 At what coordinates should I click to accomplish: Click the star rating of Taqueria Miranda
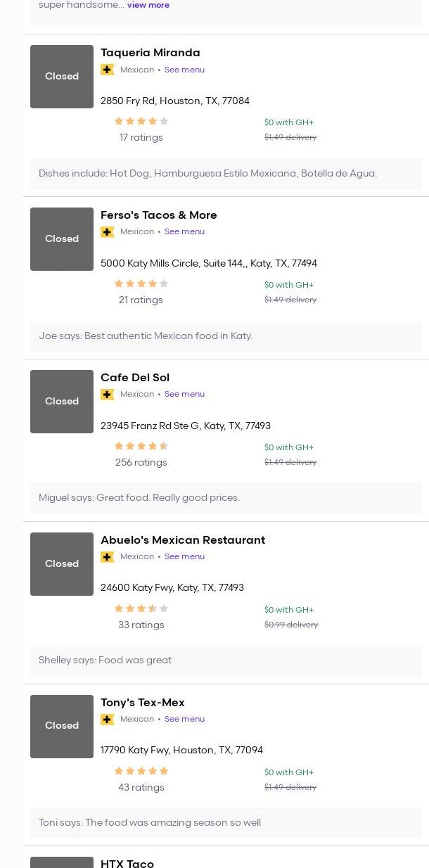point(141,121)
